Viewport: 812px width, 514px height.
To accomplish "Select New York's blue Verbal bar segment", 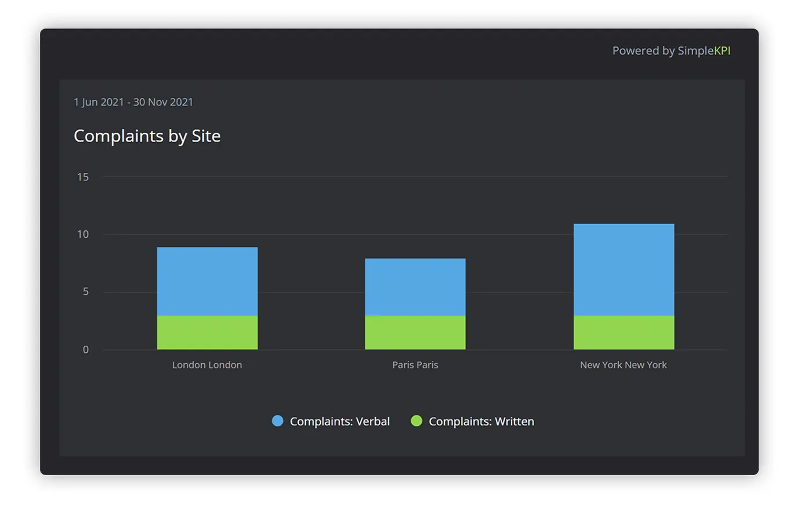I will pyautogui.click(x=624, y=270).
